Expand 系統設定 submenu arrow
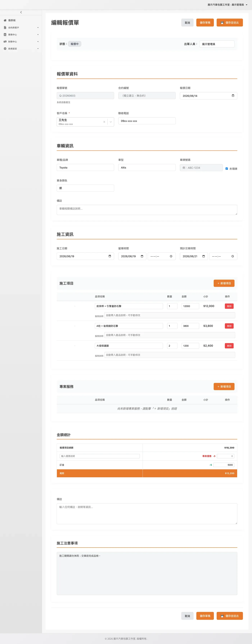Image resolution: width=252 pixels, height=644 pixels. point(38,49)
